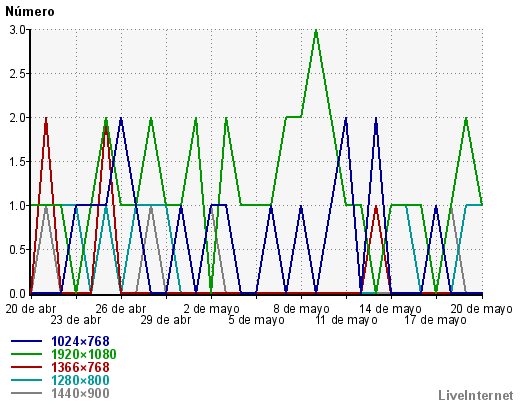520x405 pixels.
Task: Click the 20 de abr date label
Action: [31, 309]
